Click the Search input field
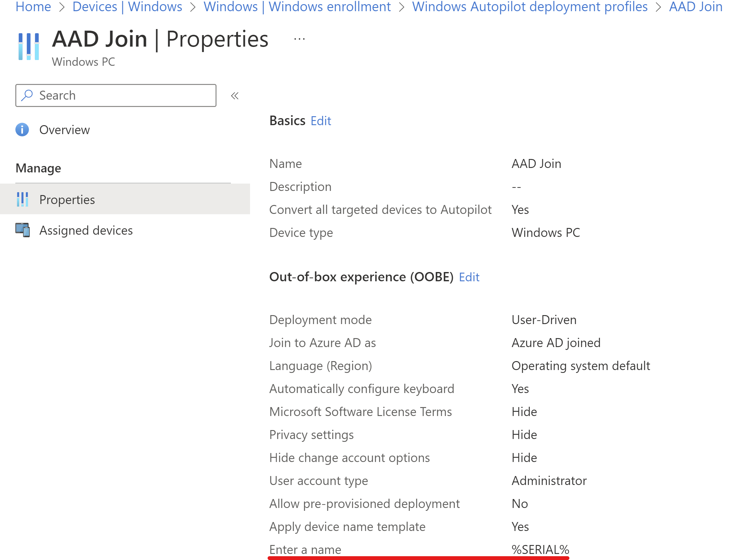The image size is (729, 560). pos(115,95)
